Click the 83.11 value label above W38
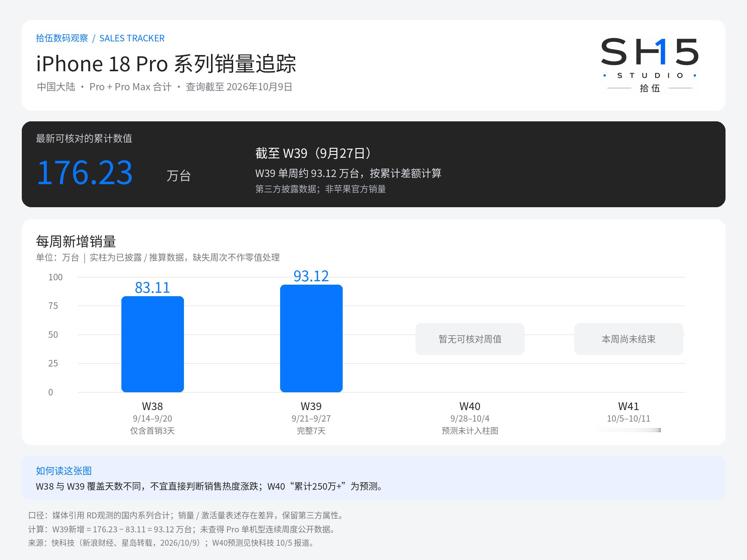Viewport: 747px width, 560px height. (152, 287)
